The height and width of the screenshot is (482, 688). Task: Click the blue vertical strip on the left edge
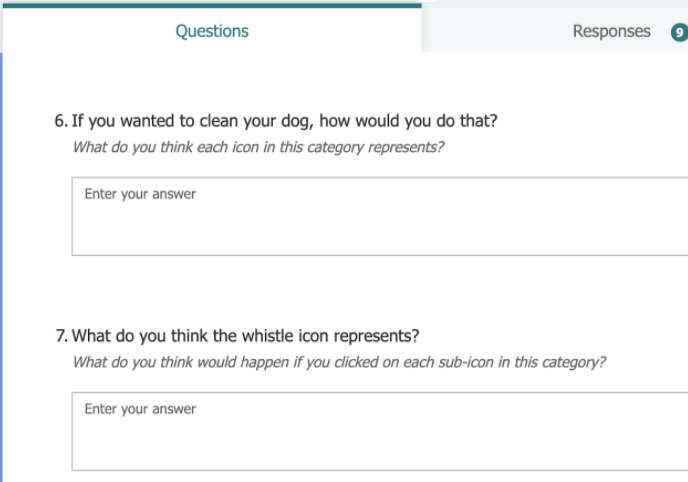1,267
